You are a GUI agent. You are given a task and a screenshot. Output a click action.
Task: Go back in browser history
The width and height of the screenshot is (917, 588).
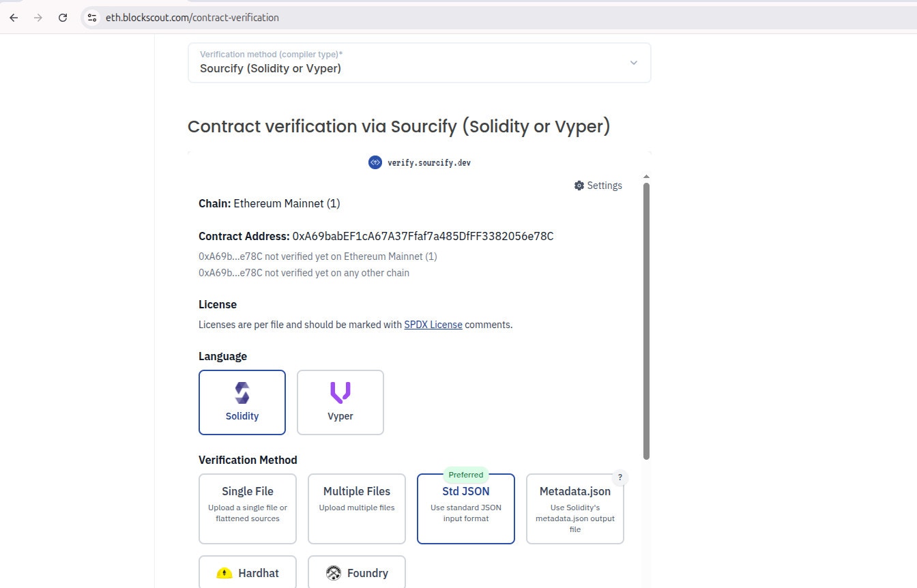tap(14, 18)
